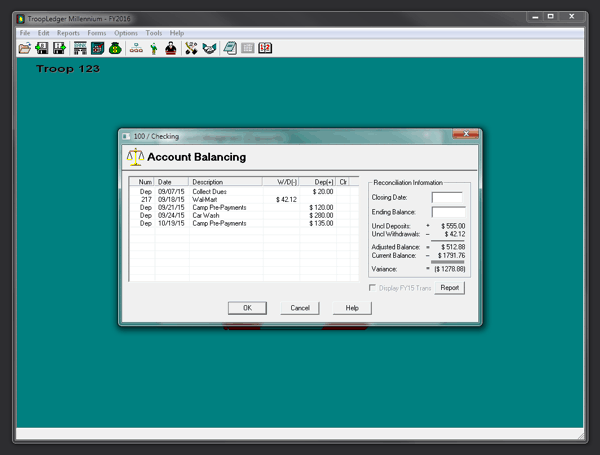Click the Closing Date input field
The image size is (600, 455).
[447, 197]
